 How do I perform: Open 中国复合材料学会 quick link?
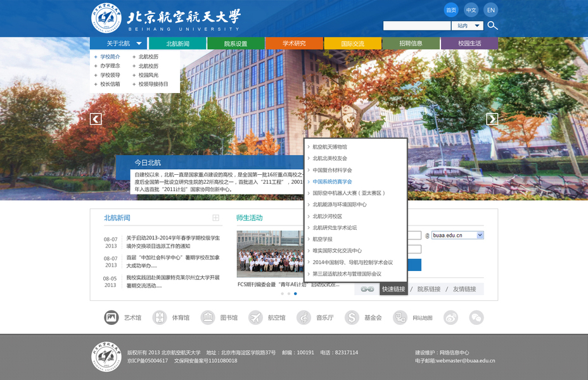coord(332,170)
